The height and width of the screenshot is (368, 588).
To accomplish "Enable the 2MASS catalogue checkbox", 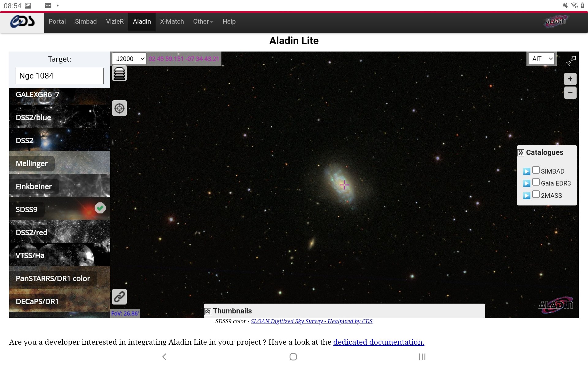I will (x=536, y=194).
